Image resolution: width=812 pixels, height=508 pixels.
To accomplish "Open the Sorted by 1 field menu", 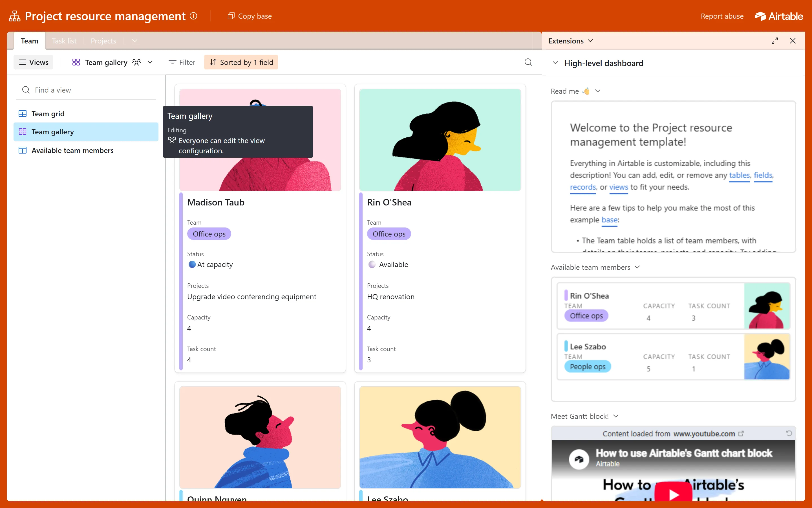I will (x=241, y=62).
